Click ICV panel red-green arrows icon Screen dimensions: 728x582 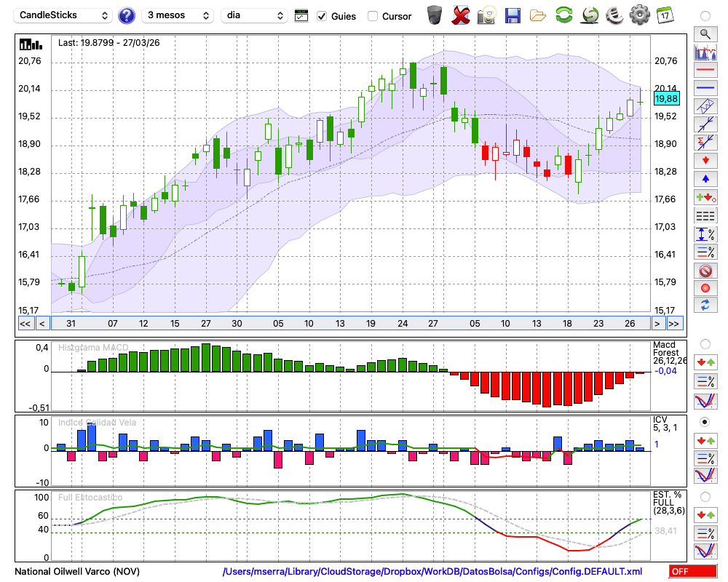click(x=705, y=440)
